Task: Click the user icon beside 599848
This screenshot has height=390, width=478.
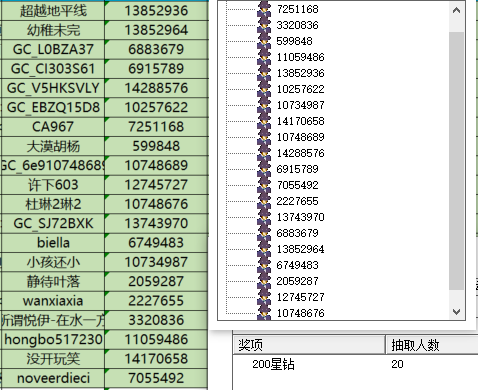Action: click(264, 41)
